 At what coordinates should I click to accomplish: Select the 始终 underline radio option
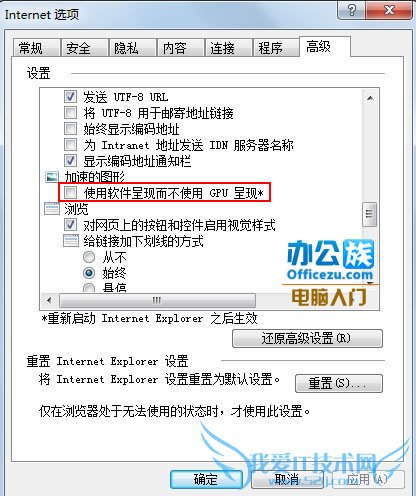pos(89,273)
